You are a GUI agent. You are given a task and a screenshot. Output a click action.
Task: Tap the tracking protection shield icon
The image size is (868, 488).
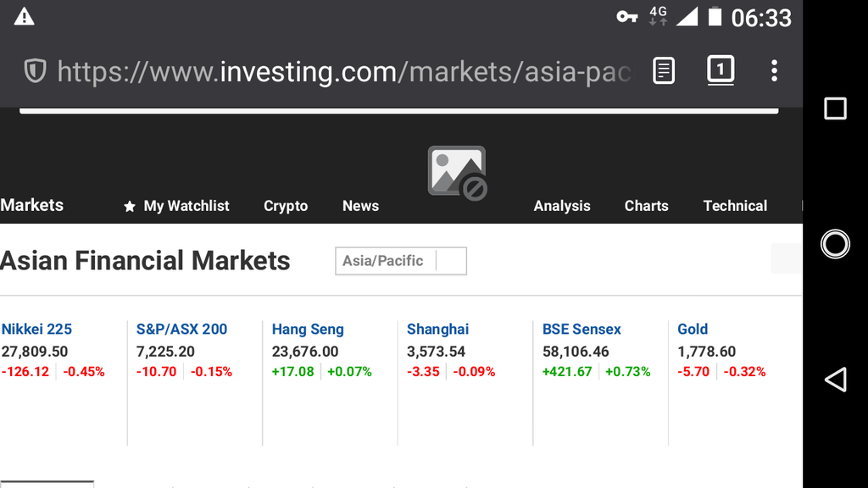coord(35,71)
